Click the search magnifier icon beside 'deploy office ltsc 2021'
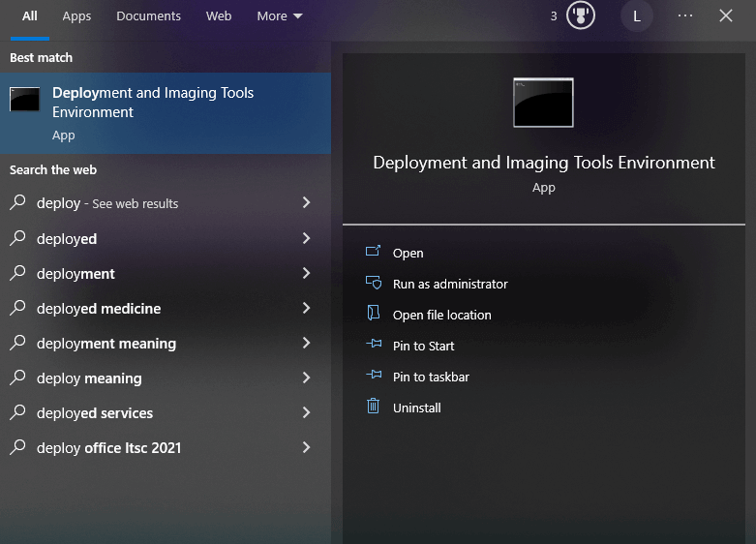Image resolution: width=756 pixels, height=544 pixels. [17, 447]
